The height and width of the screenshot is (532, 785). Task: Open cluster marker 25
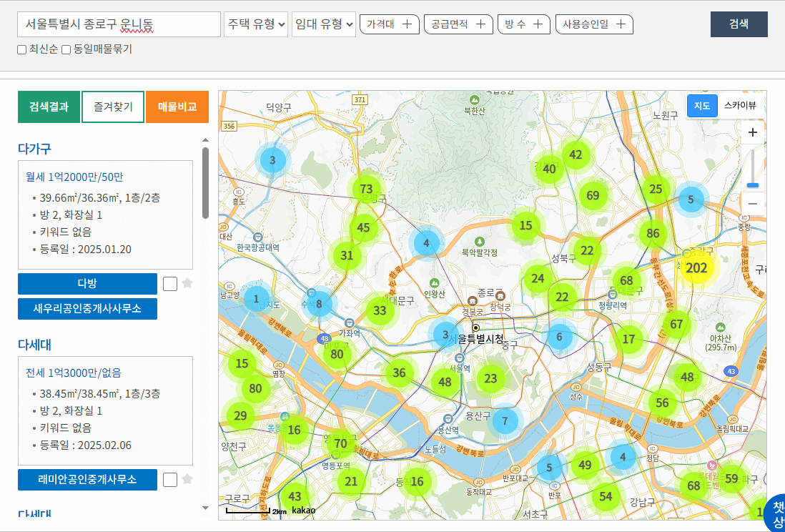(x=656, y=189)
